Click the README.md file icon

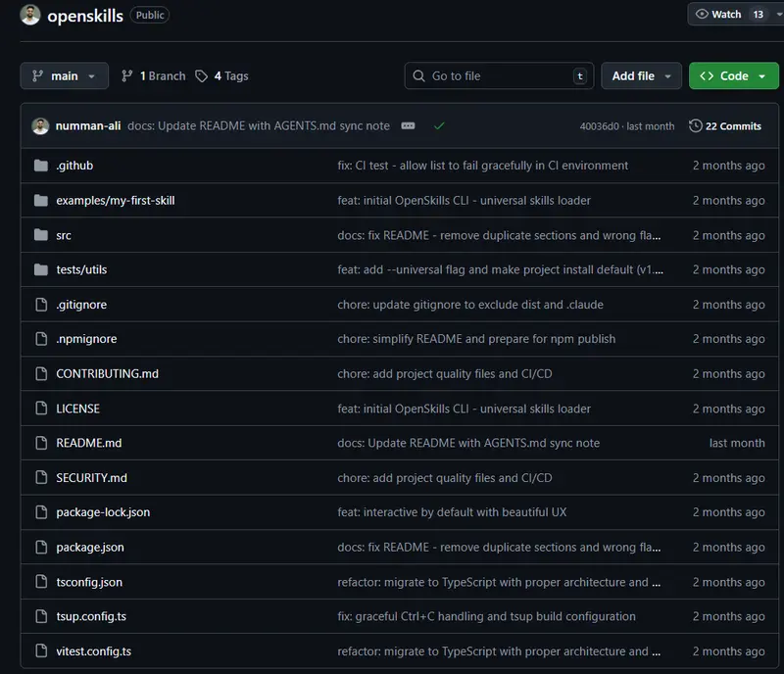coord(39,443)
